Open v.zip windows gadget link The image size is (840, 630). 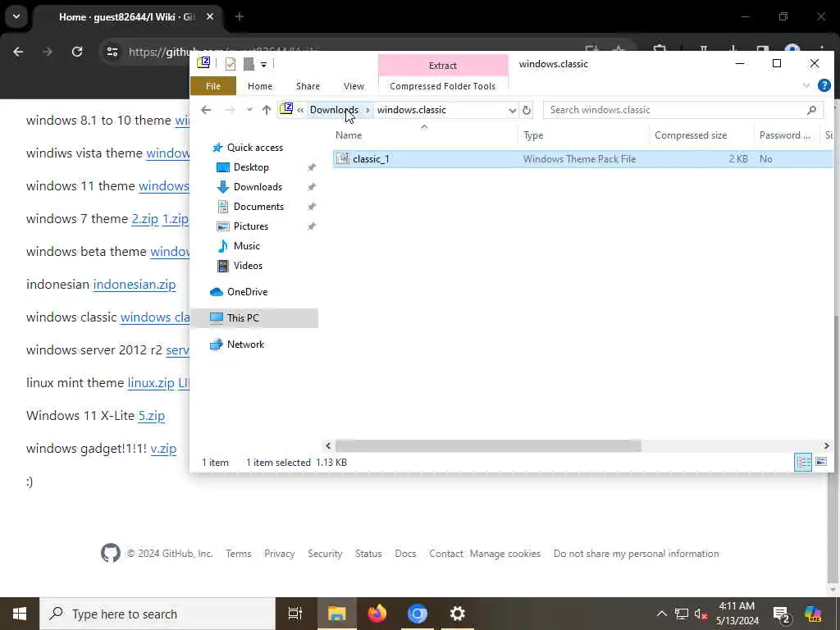click(163, 449)
